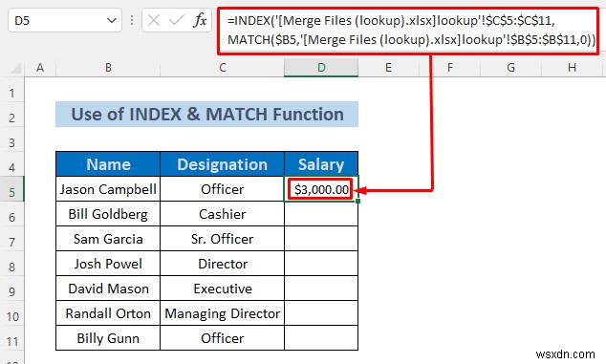Select the Officer cell in row 5
Viewport: 606px width, 364px height.
222,189
